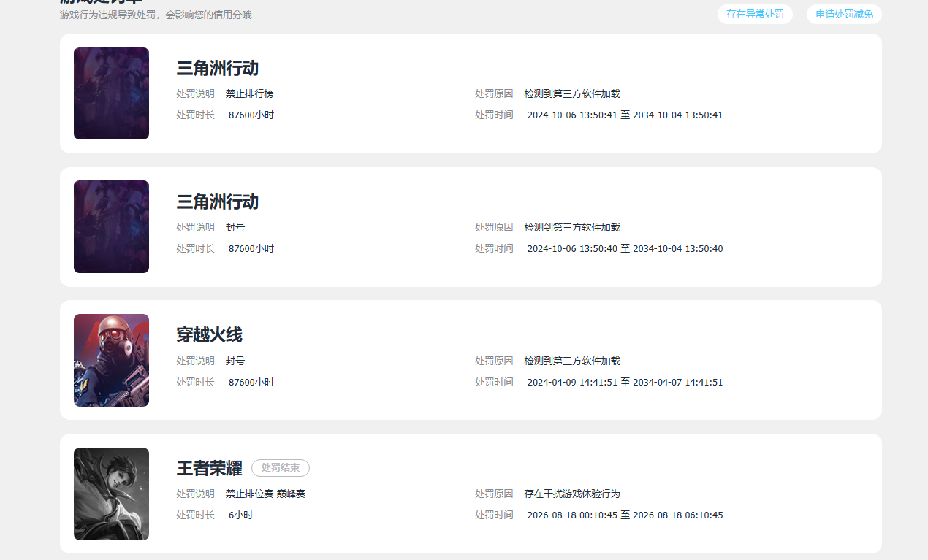Open the 穿越火线 game cover thumbnail
Viewport: 928px width, 560px height.
point(111,360)
